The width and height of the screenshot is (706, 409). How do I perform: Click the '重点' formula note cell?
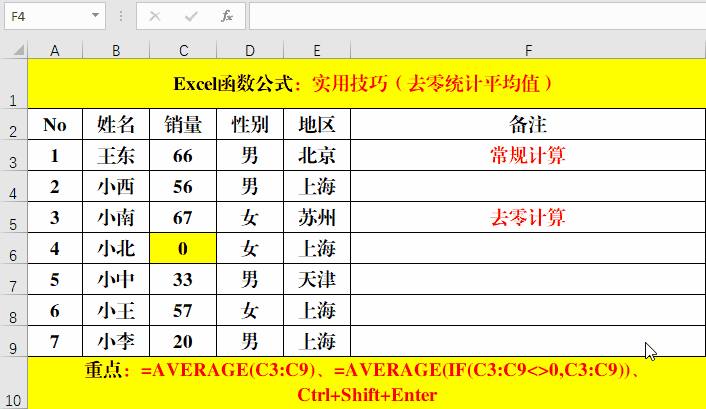pos(367,383)
